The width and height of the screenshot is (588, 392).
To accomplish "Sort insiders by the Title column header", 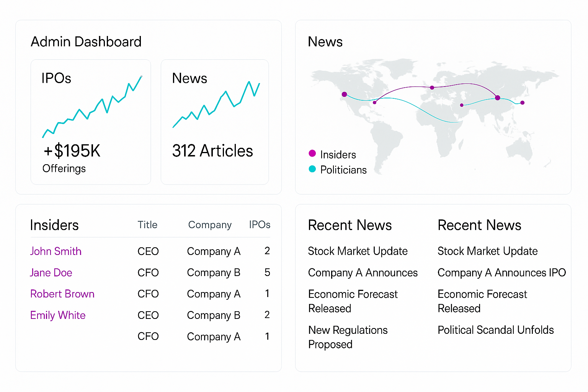I will 147,225.
